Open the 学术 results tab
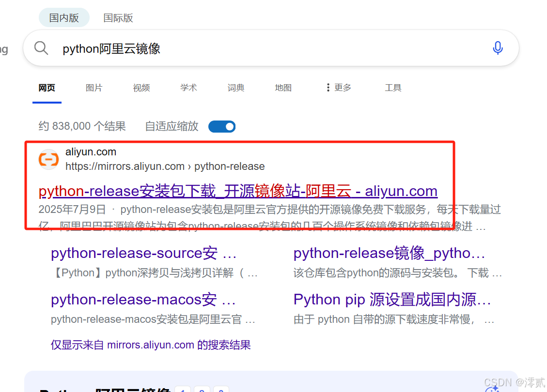The image size is (547, 392). (189, 88)
